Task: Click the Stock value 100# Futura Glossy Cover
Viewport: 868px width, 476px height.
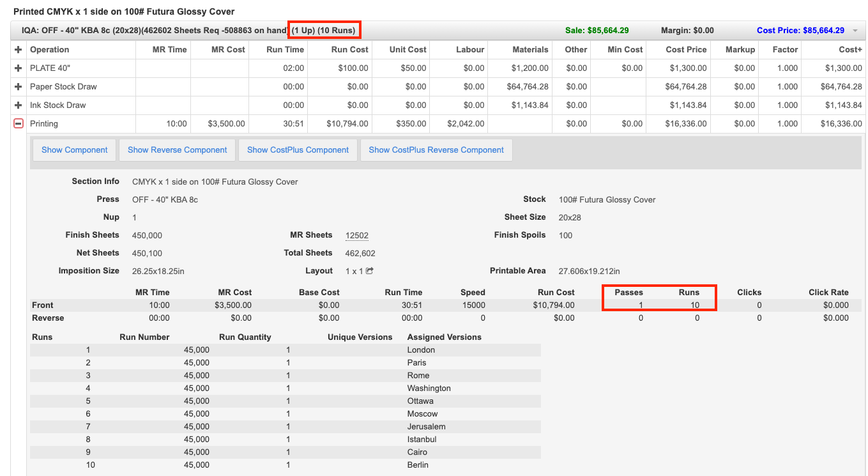Action: [x=607, y=200]
